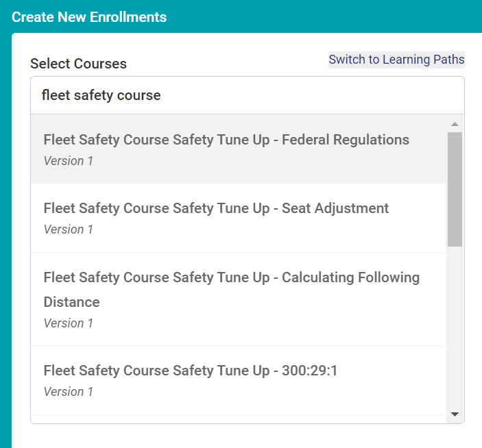Click the Switch to Learning Paths link
The image size is (482, 448).
tap(396, 60)
